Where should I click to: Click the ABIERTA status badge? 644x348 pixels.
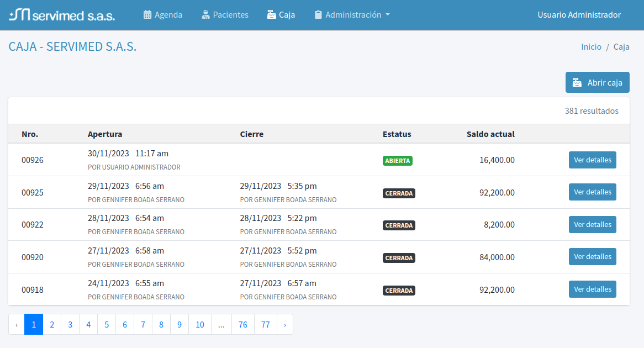(397, 161)
